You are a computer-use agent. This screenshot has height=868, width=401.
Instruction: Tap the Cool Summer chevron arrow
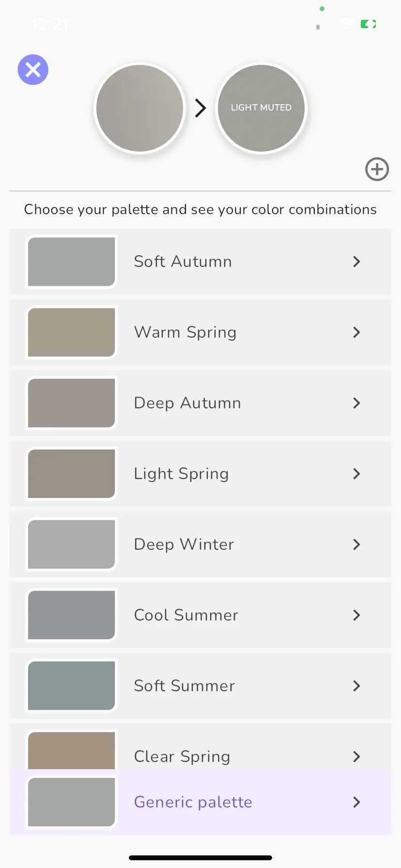coord(356,615)
